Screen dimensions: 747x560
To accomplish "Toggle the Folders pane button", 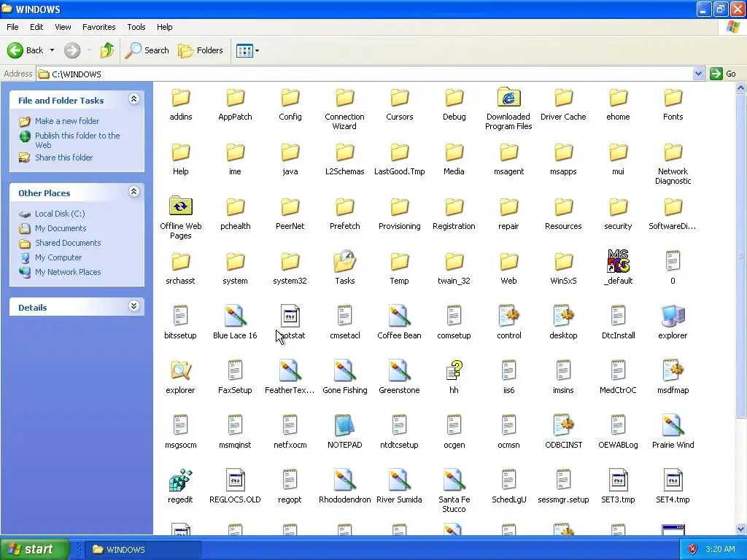I will pyautogui.click(x=200, y=50).
